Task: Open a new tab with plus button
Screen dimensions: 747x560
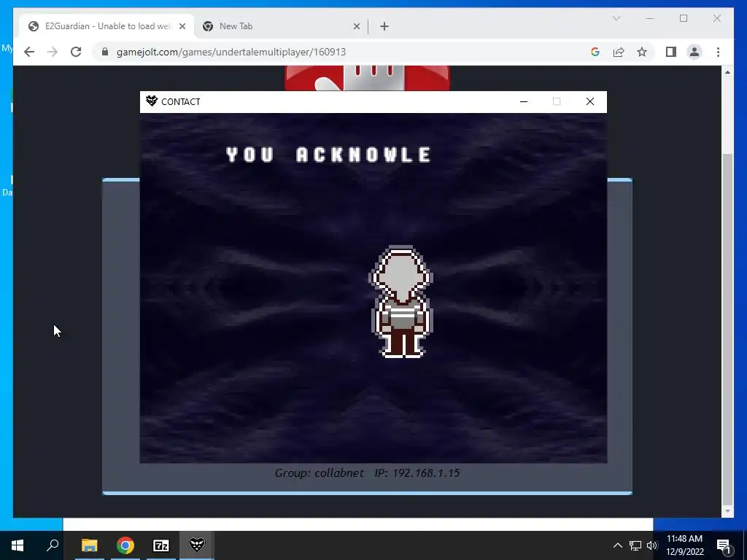Action: click(x=384, y=26)
